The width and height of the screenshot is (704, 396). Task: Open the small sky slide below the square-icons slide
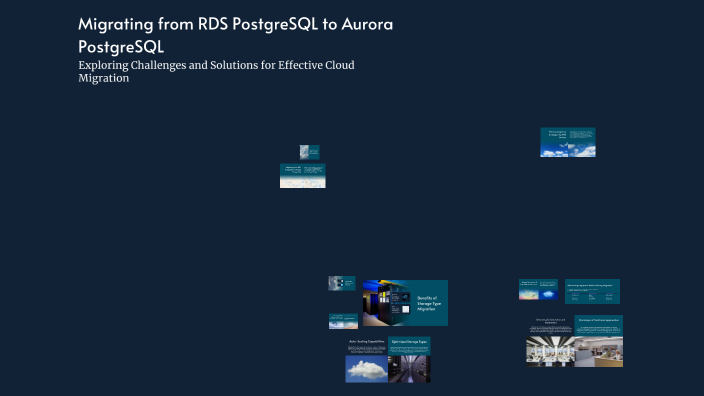click(x=343, y=321)
